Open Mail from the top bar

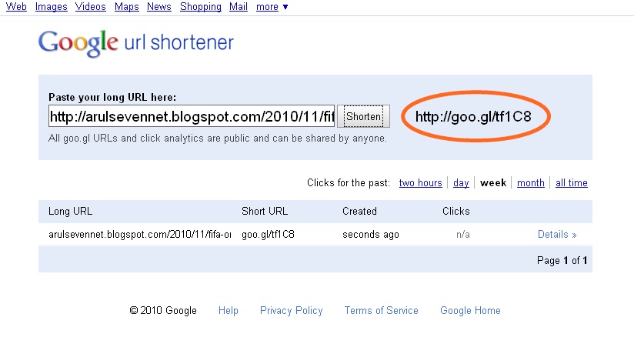click(x=239, y=7)
